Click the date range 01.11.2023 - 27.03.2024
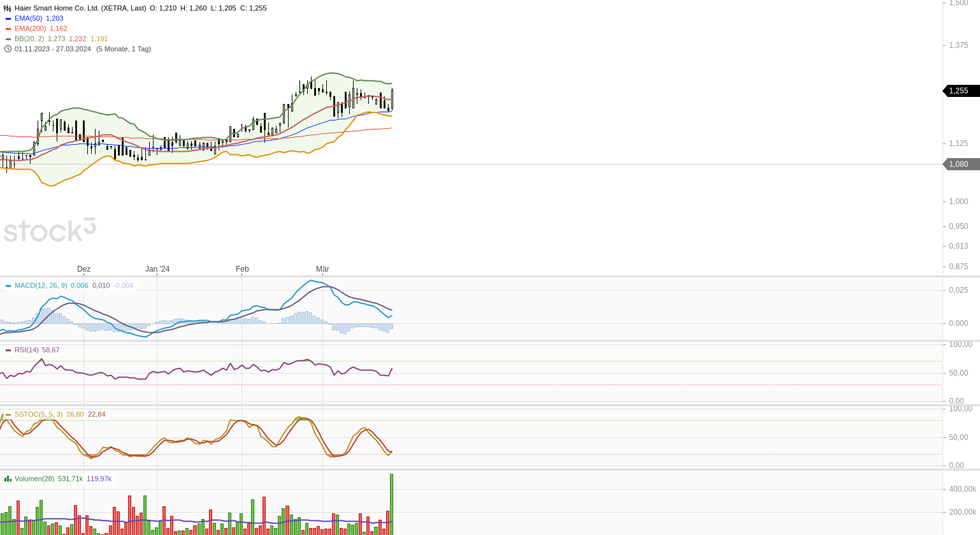The image size is (980, 535). (x=53, y=49)
